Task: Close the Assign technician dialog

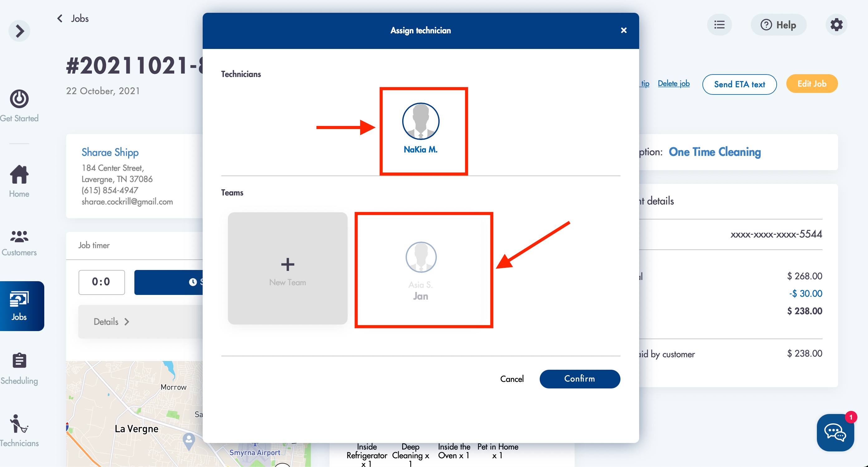Action: [623, 30]
